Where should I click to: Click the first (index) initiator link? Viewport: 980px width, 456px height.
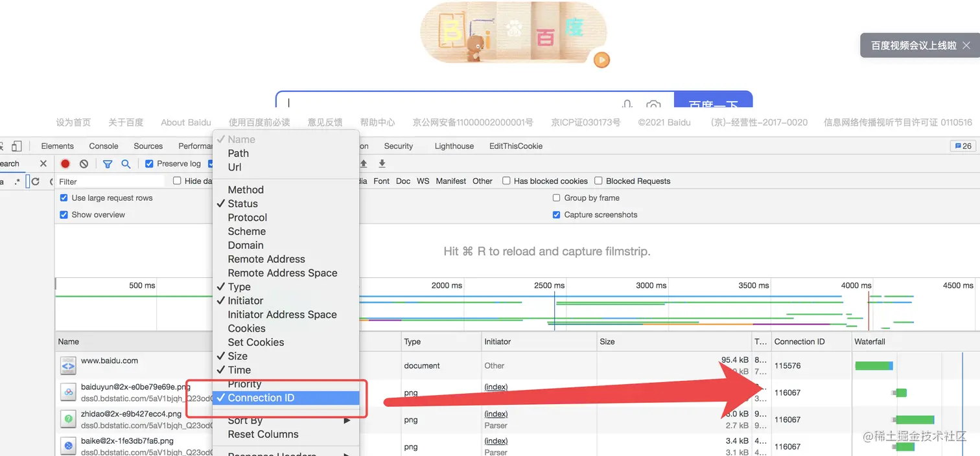click(496, 387)
